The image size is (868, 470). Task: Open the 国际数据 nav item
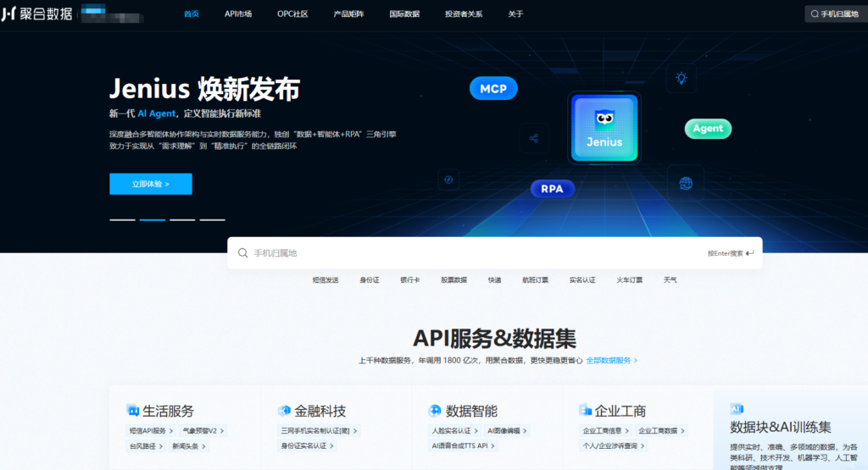pos(404,14)
